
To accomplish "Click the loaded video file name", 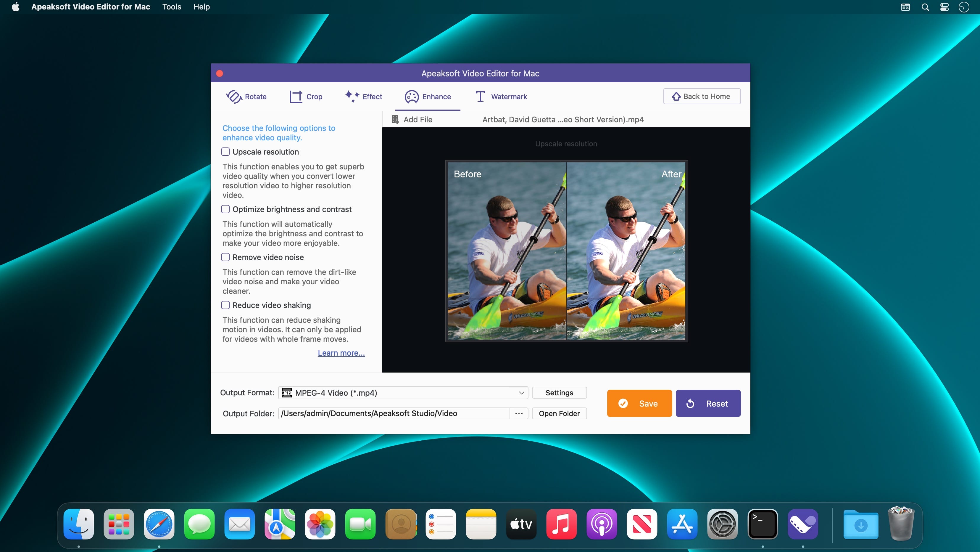I will 563,120.
